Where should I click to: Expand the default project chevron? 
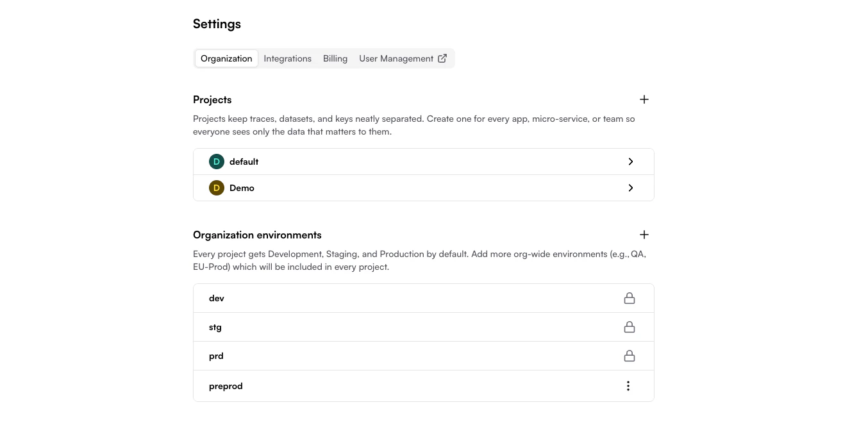(x=631, y=162)
